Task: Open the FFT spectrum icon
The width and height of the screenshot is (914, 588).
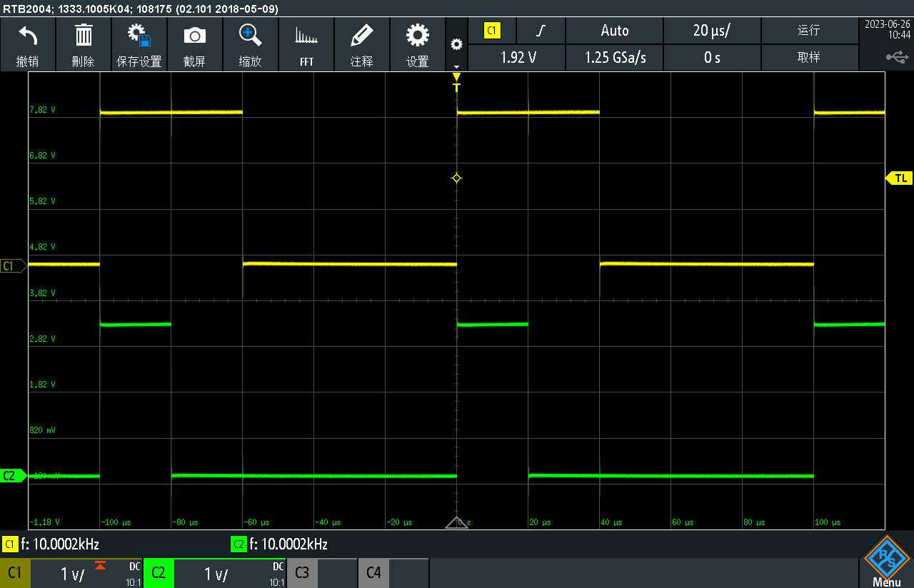Action: [x=306, y=36]
